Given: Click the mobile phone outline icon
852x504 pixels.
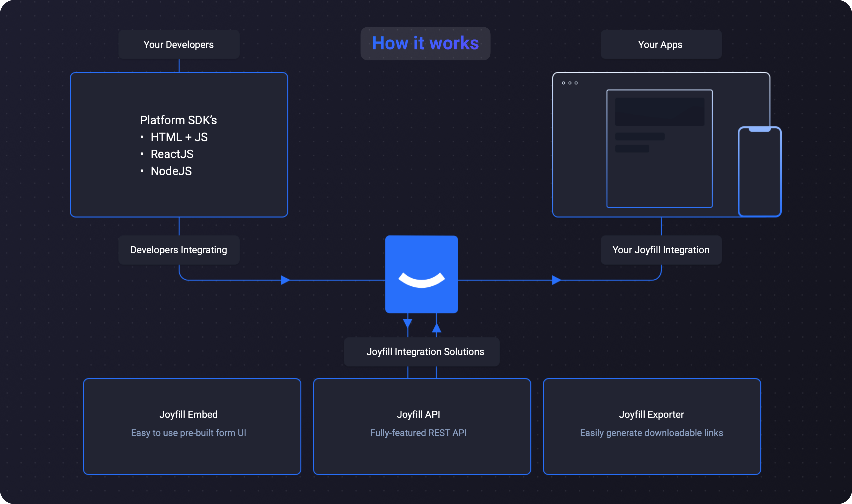Looking at the screenshot, I should click(760, 172).
